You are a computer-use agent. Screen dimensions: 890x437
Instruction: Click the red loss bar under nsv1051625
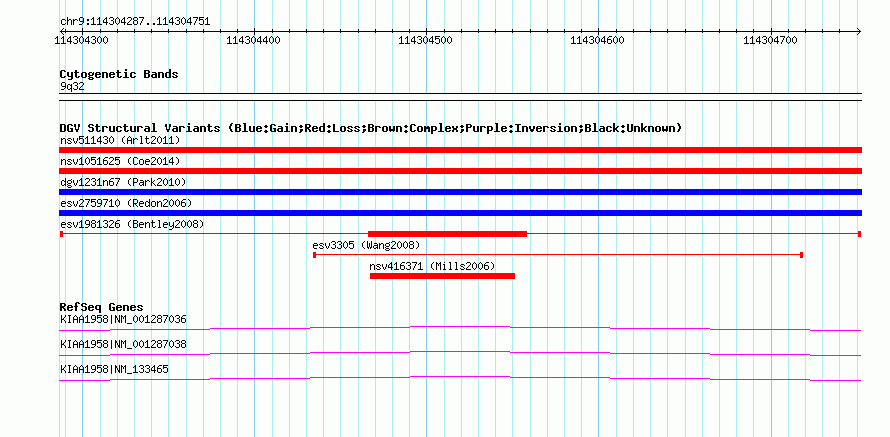coord(460,171)
